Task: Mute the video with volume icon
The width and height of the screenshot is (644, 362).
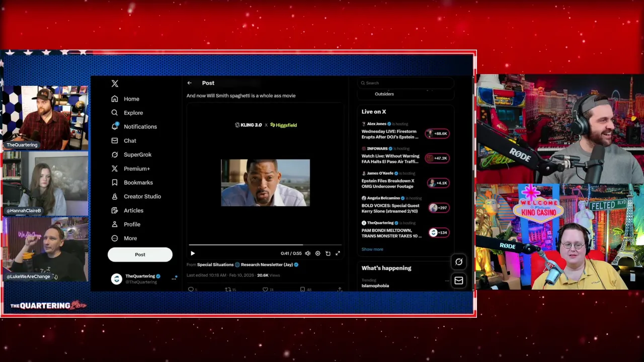Action: pyautogui.click(x=307, y=253)
